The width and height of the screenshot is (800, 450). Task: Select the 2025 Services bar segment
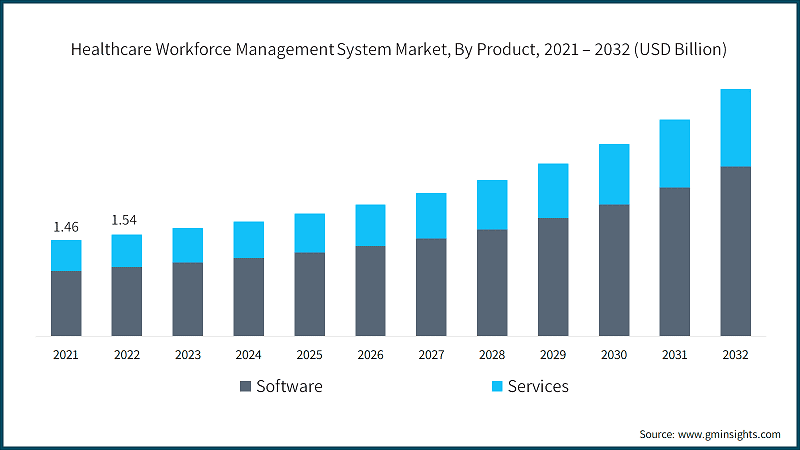tap(309, 233)
